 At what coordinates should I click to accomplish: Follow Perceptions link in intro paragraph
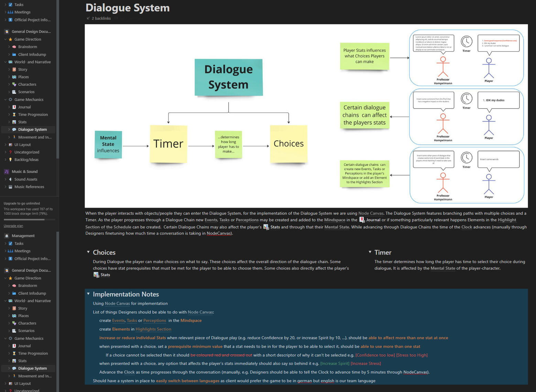click(247, 220)
